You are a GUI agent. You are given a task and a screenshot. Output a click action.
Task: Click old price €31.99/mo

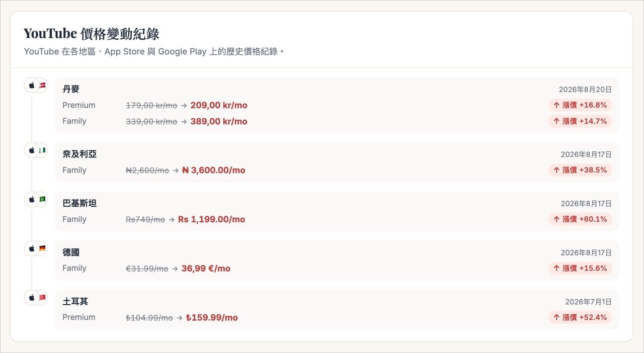click(147, 269)
